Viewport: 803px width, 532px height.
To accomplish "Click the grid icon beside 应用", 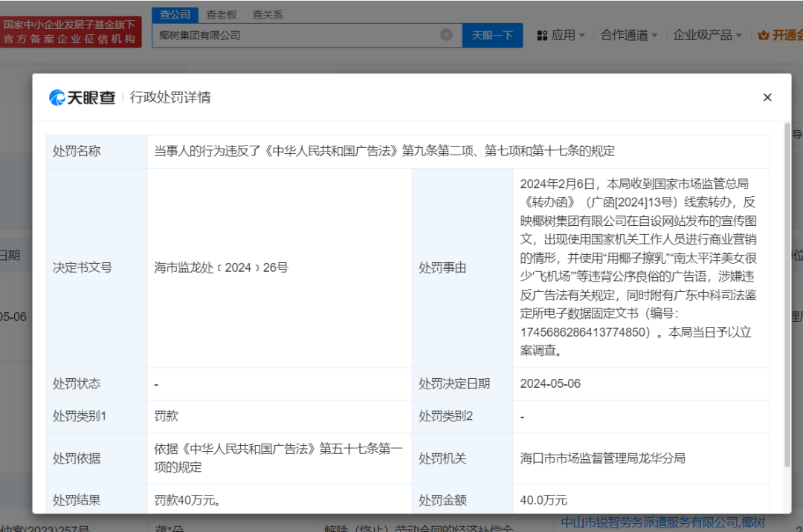I will tap(542, 35).
